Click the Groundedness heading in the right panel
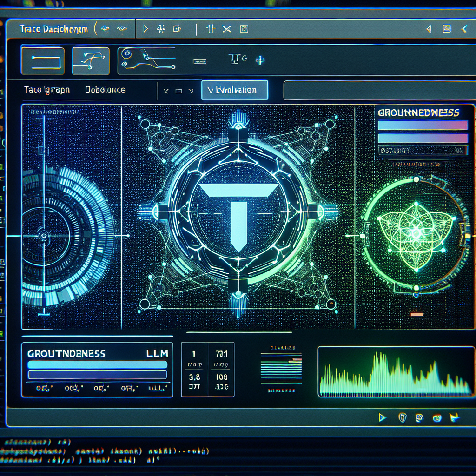Image resolution: width=476 pixels, height=476 pixels. click(x=418, y=112)
